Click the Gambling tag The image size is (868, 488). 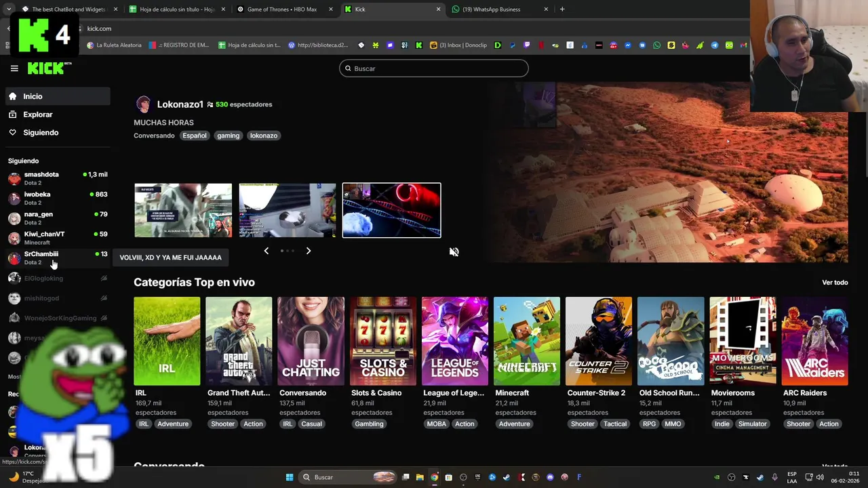pos(370,424)
